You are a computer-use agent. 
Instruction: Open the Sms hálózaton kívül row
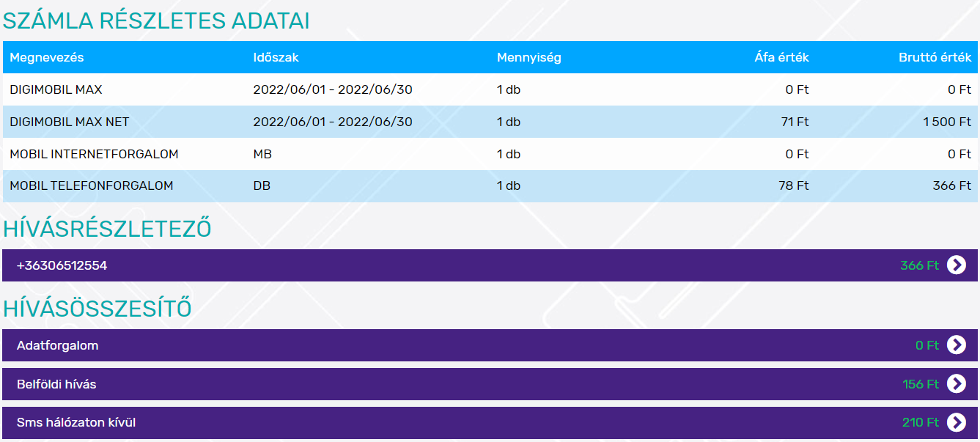[490, 423]
